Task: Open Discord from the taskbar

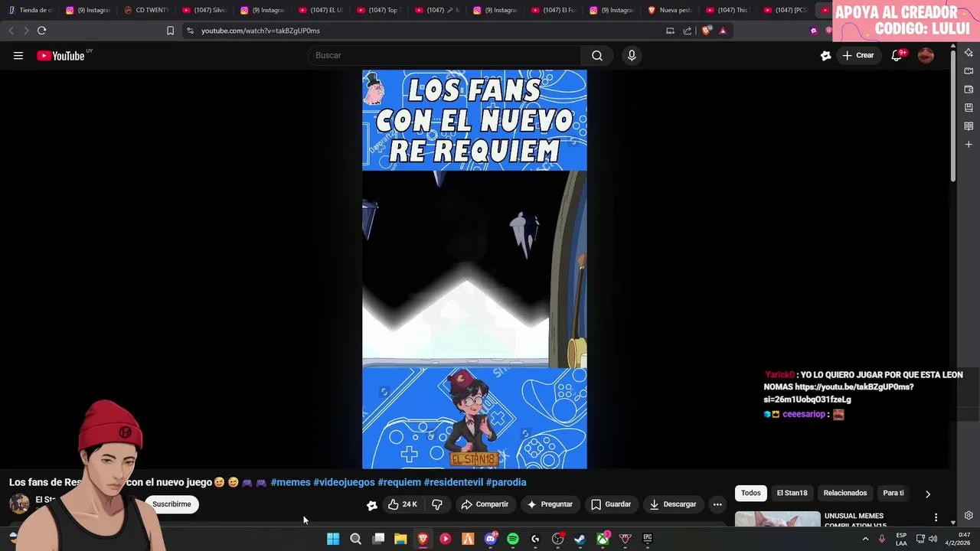Action: point(491,539)
